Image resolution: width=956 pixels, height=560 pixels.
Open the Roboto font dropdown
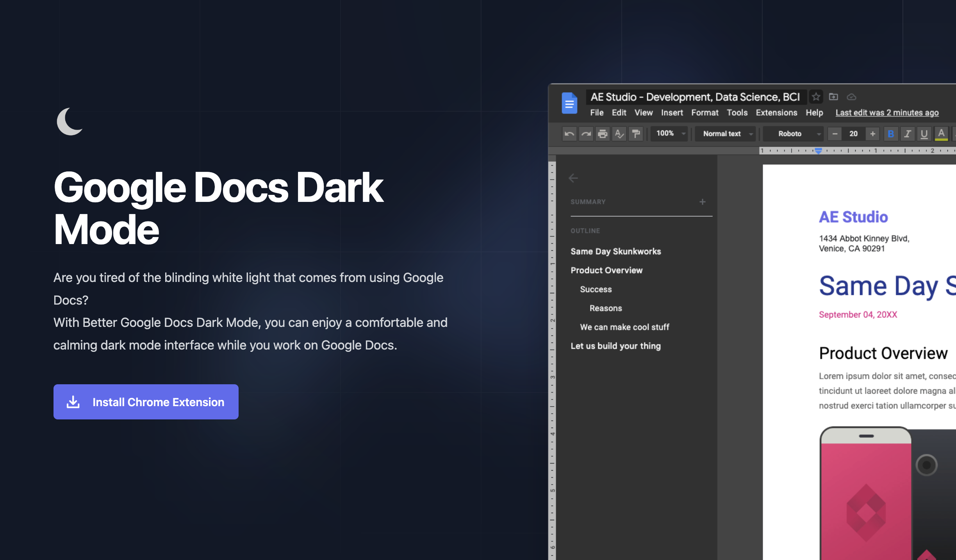793,134
